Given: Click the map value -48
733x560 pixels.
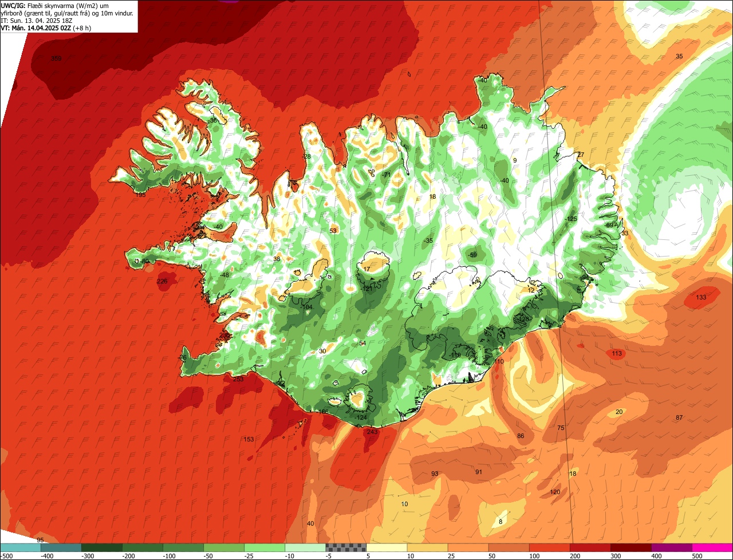Looking at the screenshot, I should pyautogui.click(x=224, y=275).
